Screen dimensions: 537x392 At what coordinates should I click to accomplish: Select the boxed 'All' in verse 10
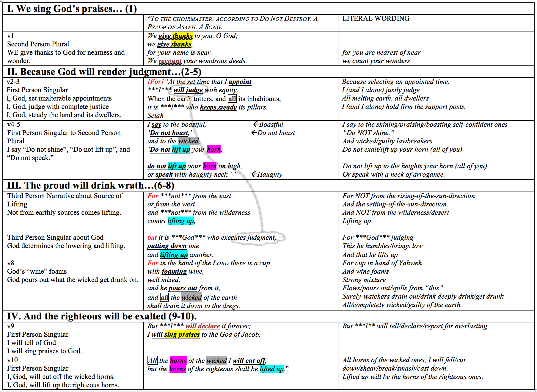pyautogui.click(x=153, y=360)
